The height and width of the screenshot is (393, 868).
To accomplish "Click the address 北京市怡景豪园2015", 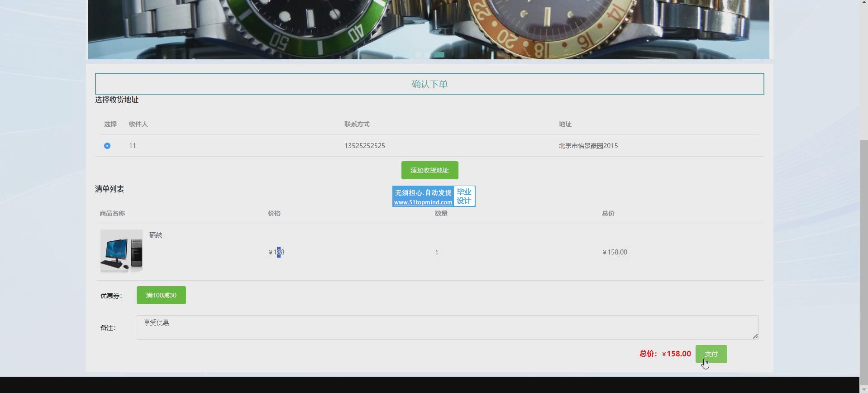I will pyautogui.click(x=588, y=146).
